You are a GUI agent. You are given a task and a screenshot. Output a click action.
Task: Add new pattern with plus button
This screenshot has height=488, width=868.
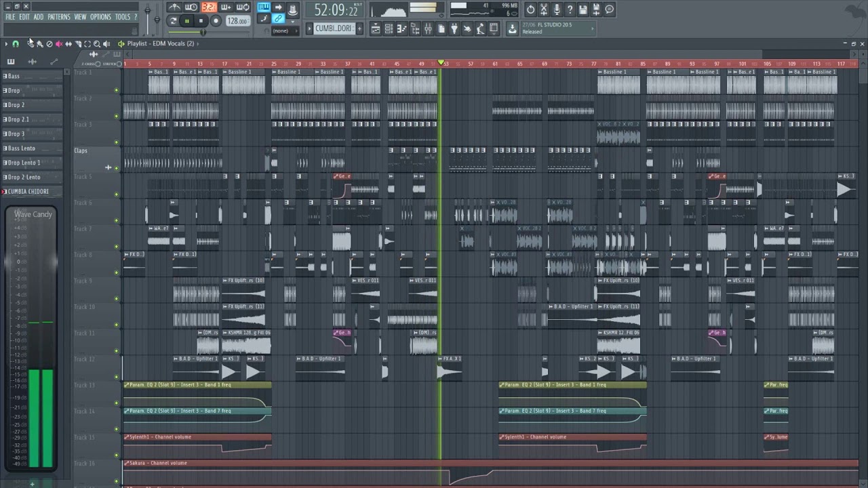(x=359, y=28)
